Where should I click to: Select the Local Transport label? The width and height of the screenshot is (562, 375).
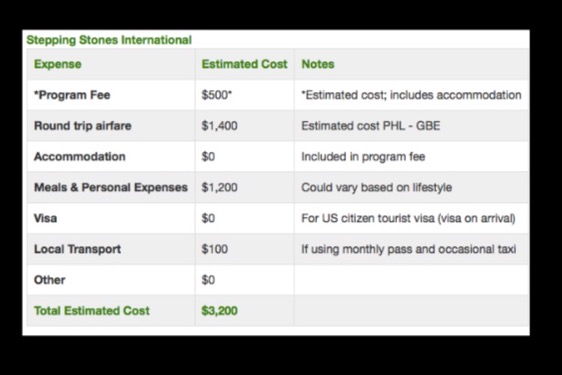(77, 249)
